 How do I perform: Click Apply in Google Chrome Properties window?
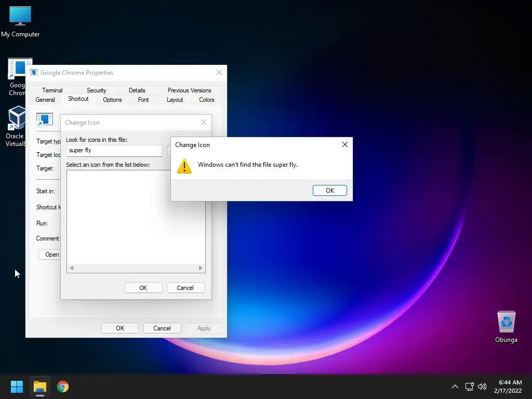point(204,328)
